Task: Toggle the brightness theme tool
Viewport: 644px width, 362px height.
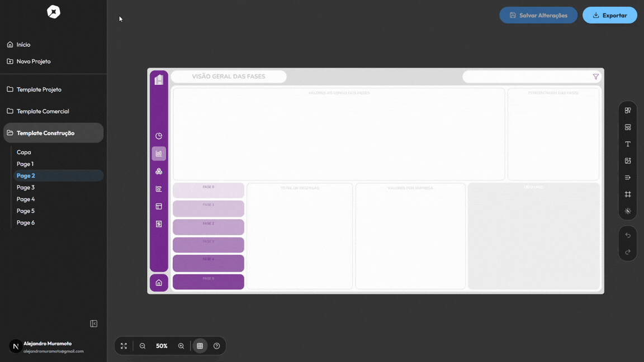Action: (628, 211)
